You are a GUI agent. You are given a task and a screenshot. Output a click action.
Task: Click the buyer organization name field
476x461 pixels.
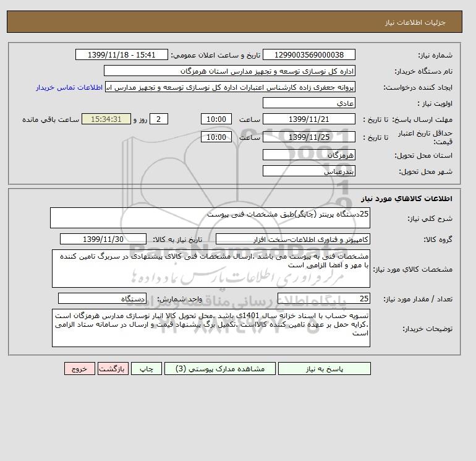coord(229,71)
